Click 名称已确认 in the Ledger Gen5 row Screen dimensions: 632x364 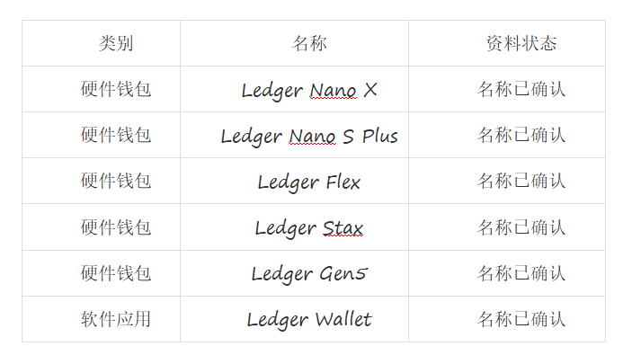pos(521,273)
